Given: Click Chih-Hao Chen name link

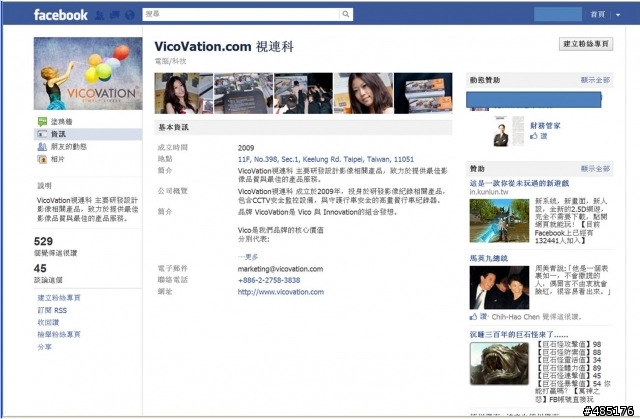Looking at the screenshot, I should (x=516, y=317).
